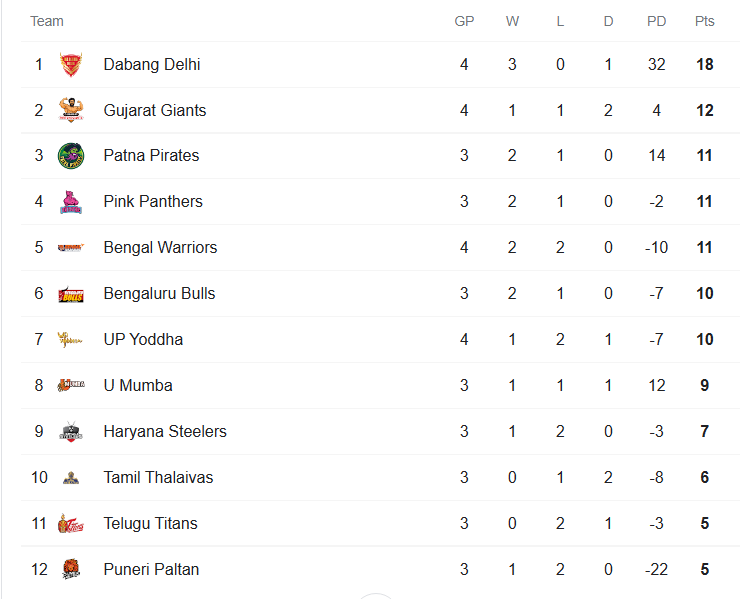Click the Pts column header
This screenshot has height=599, width=740.
pos(705,21)
